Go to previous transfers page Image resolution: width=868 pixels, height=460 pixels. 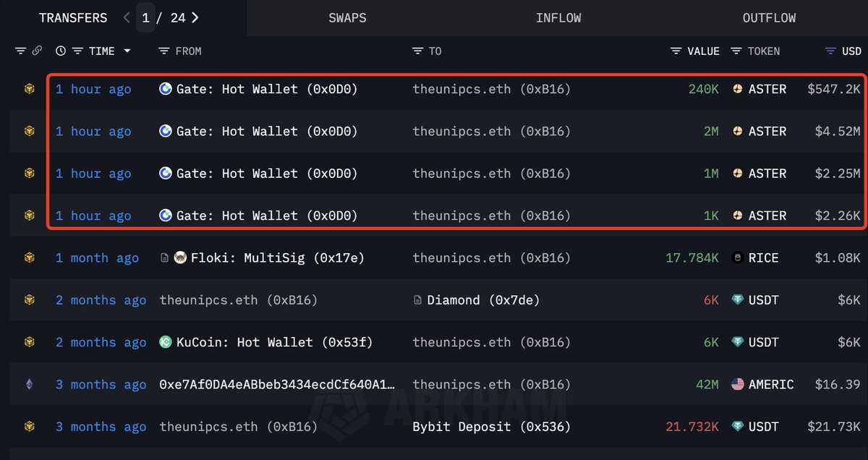tap(127, 18)
